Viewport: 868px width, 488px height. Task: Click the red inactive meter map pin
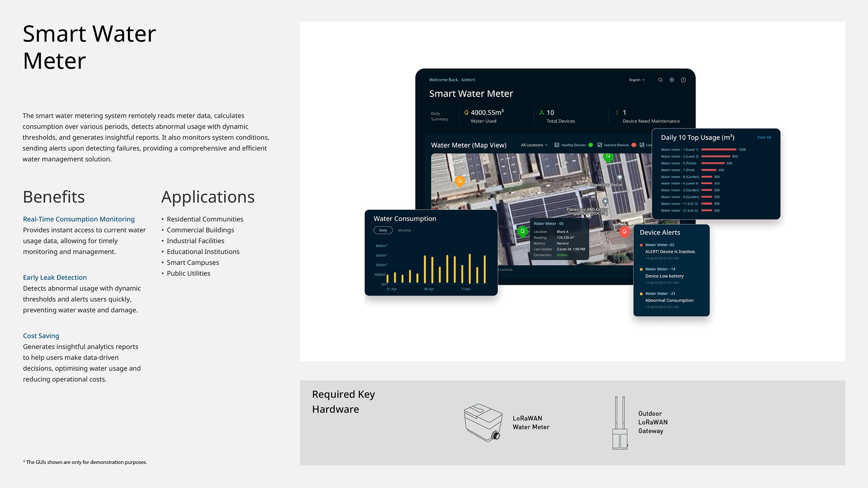click(x=624, y=231)
